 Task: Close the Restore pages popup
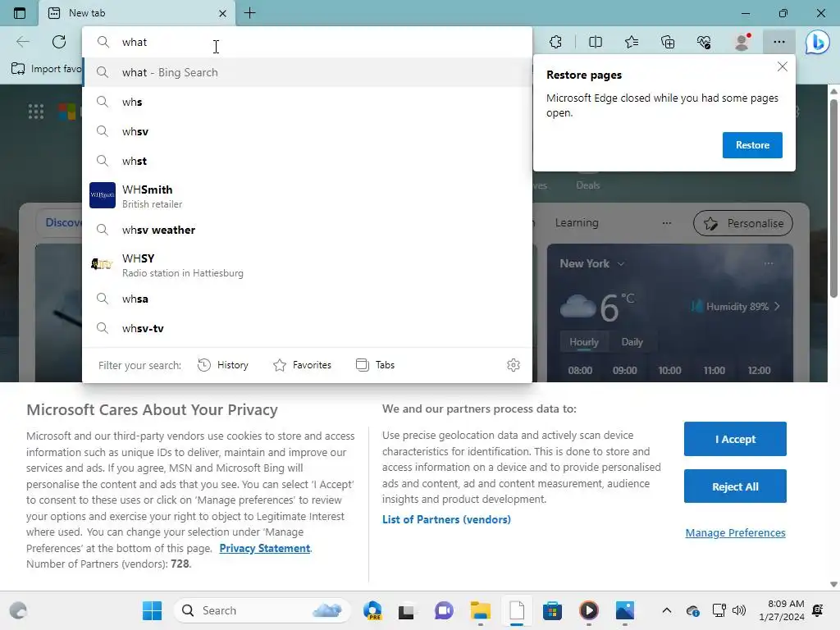[782, 66]
